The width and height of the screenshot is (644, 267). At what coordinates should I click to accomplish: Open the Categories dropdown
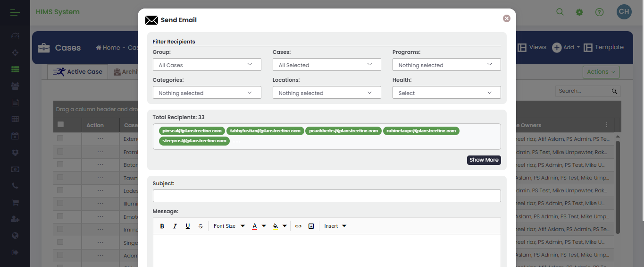(207, 93)
